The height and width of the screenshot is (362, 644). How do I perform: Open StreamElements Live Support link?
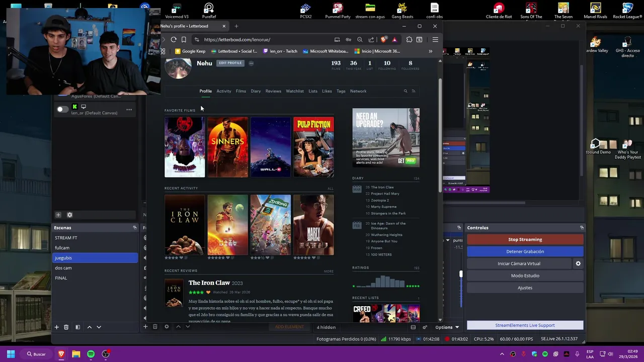(x=525, y=325)
